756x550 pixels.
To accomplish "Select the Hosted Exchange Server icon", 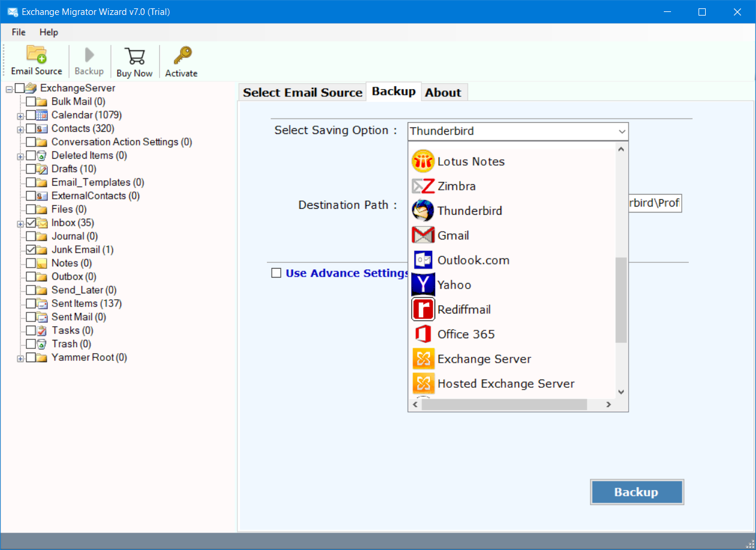I will tap(423, 383).
